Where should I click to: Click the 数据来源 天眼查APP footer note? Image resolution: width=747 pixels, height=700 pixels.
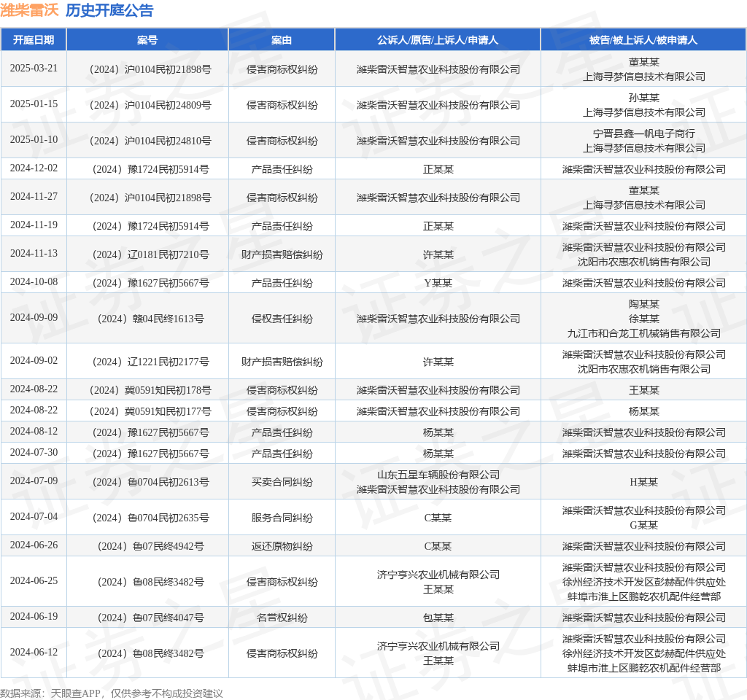point(112,693)
